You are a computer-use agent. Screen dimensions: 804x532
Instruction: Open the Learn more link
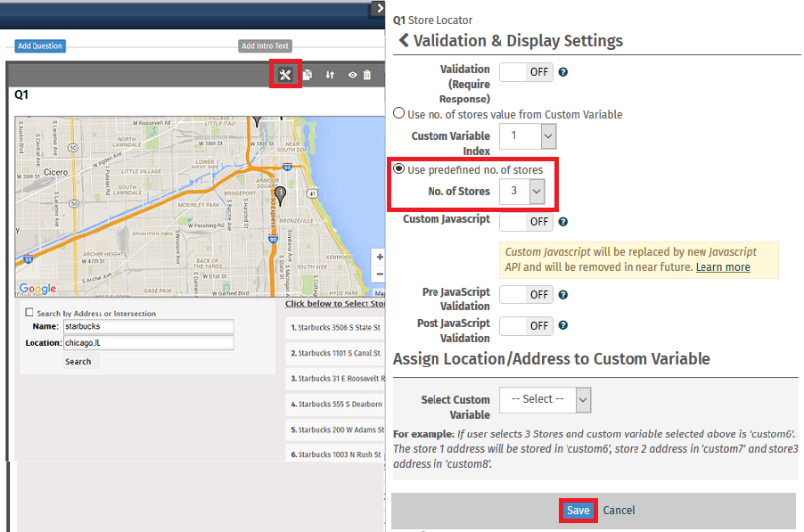[x=723, y=267]
